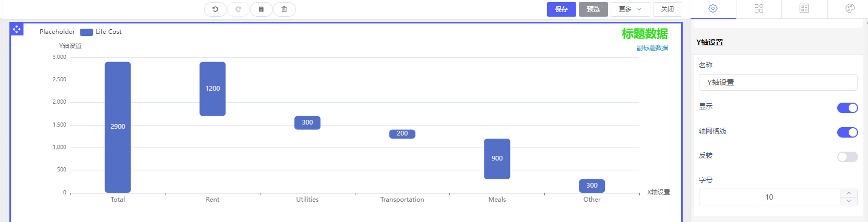Open the palette theme tab
Image resolution: width=868 pixels, height=222 pixels.
coord(850,8)
